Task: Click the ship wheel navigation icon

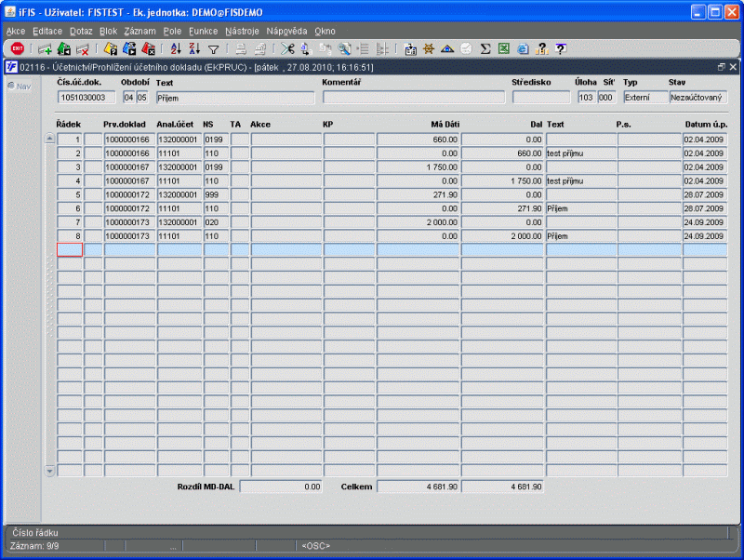Action: point(429,49)
